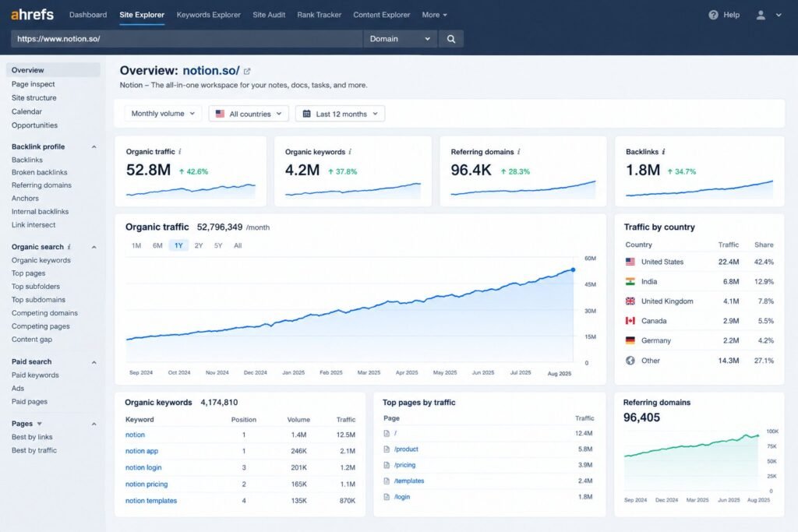
Task: Select the 2Y chart range
Action: [x=199, y=245]
